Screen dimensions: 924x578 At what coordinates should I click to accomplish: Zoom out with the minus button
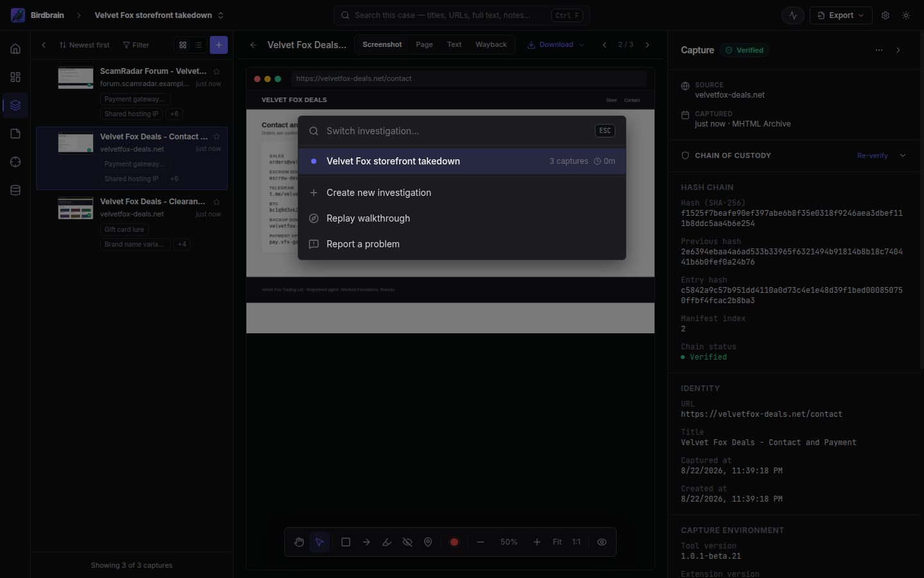(x=481, y=542)
